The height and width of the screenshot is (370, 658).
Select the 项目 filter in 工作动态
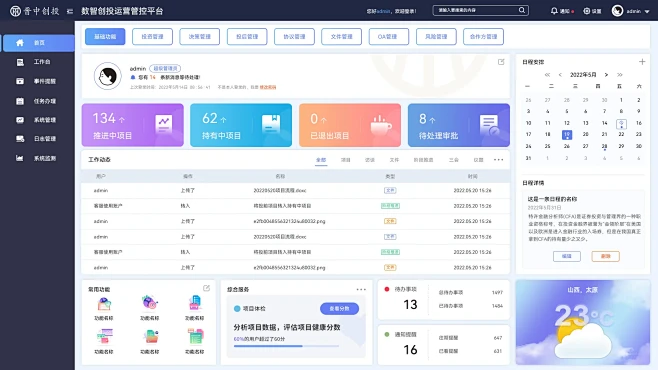(x=345, y=160)
